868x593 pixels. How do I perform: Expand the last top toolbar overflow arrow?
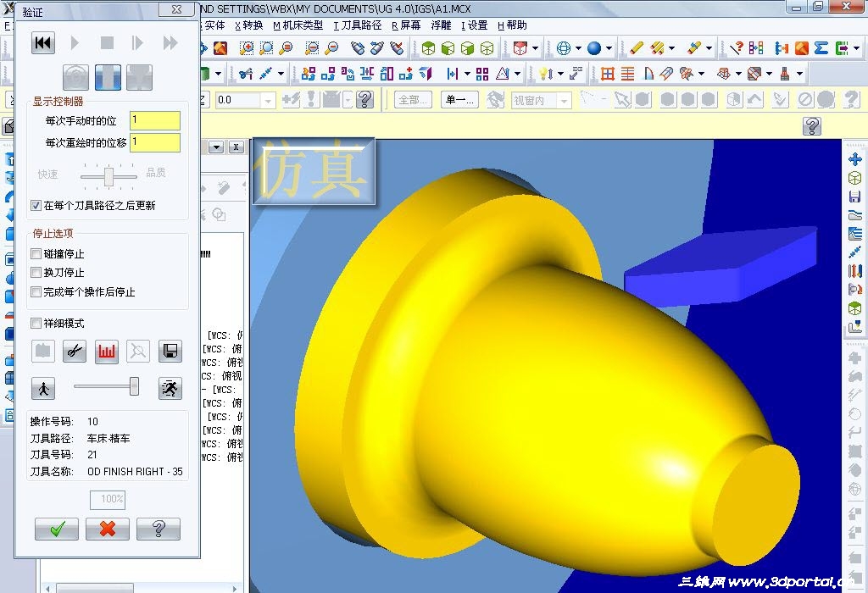pos(857,48)
